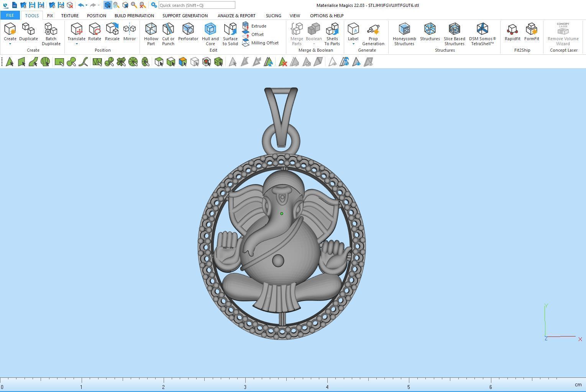Screen dimensions: 586x392
Task: Open the SUPPORT GENERATION tab
Action: pyautogui.click(x=185, y=16)
